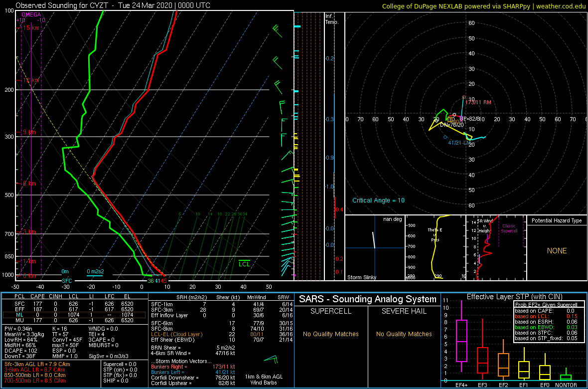
Task: Click the Critical Angle = 10 text
Action: pos(378,200)
